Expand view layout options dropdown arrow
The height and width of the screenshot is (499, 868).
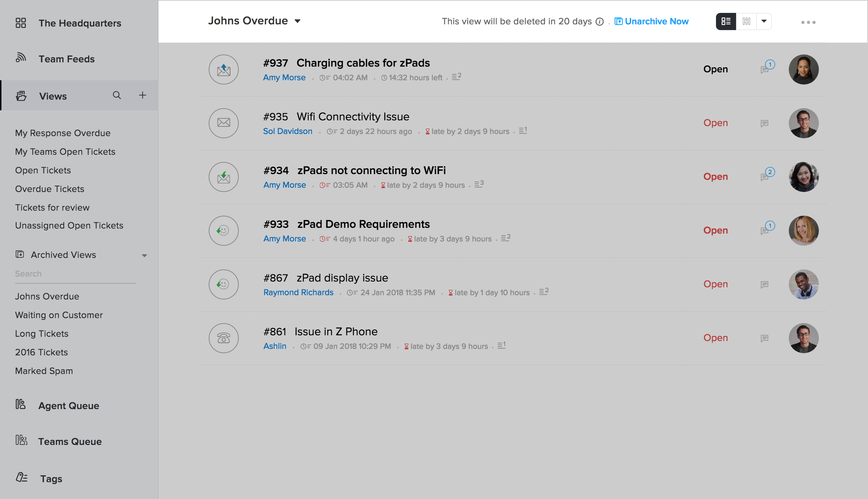pos(764,21)
